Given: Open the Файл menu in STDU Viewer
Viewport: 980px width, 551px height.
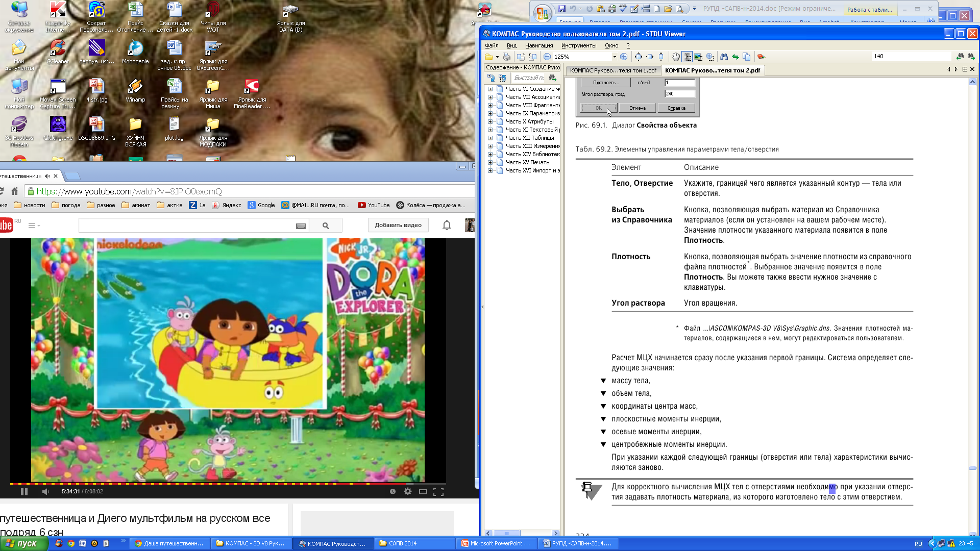Looking at the screenshot, I should (492, 45).
